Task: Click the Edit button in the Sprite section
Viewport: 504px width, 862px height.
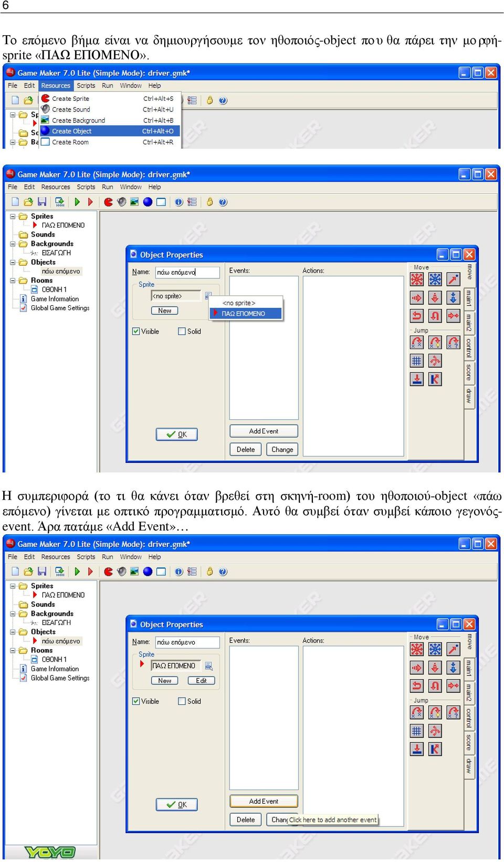Action: 201,681
